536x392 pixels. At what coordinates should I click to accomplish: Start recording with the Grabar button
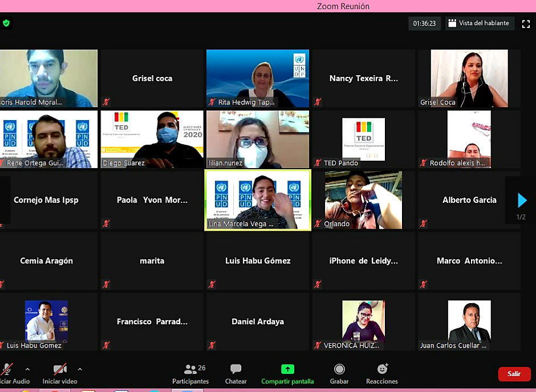339,373
